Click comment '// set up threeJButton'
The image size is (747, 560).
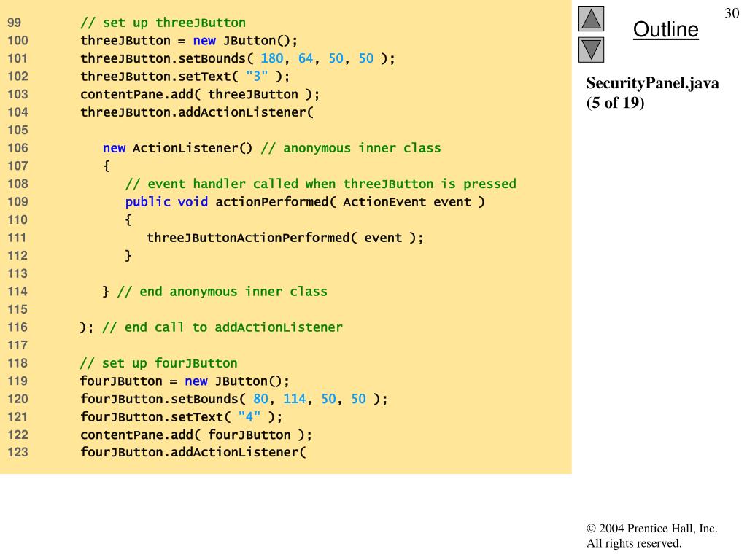coord(163,23)
